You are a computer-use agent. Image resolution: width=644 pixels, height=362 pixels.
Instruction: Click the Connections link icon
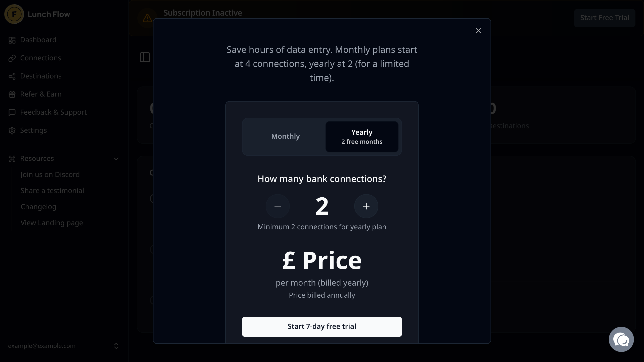pos(12,58)
